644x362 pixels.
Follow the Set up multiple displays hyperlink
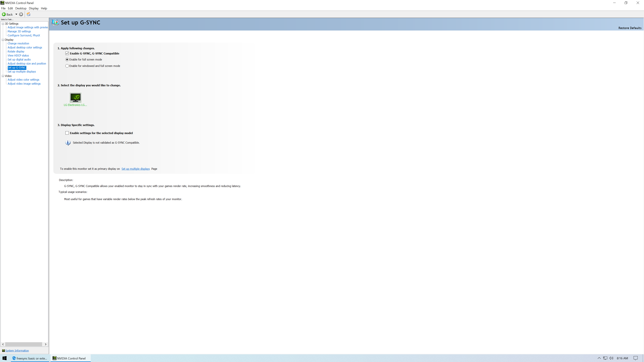[x=136, y=169]
